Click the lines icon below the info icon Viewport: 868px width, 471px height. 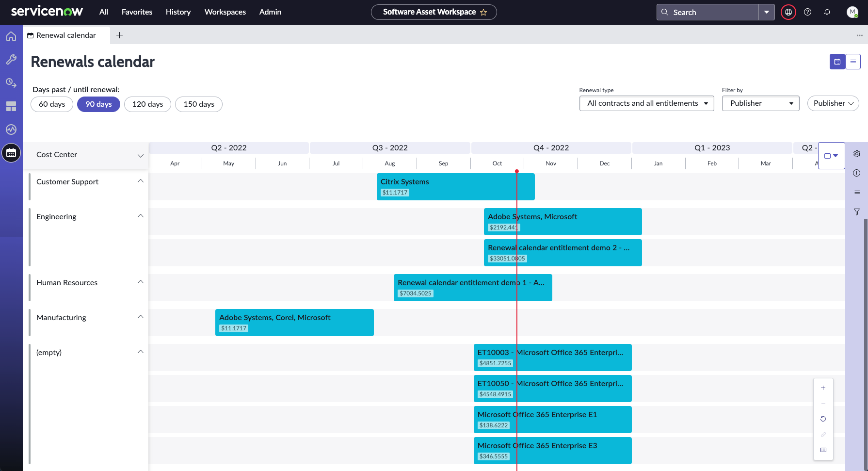click(857, 193)
